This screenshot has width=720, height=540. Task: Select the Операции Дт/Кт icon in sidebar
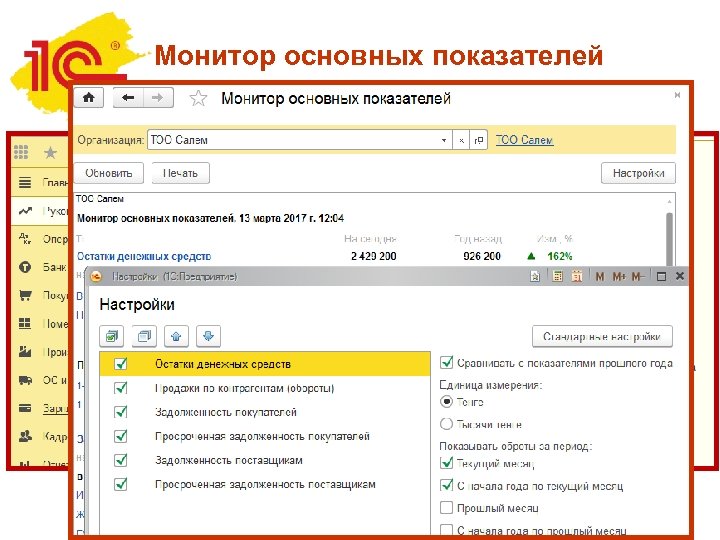(25, 239)
